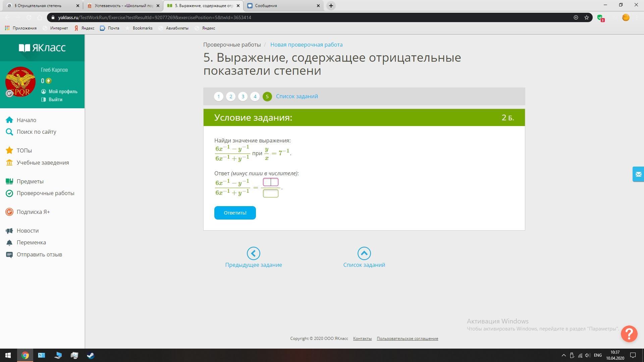Open the envelope message side tab
The height and width of the screenshot is (362, 644).
[638, 174]
